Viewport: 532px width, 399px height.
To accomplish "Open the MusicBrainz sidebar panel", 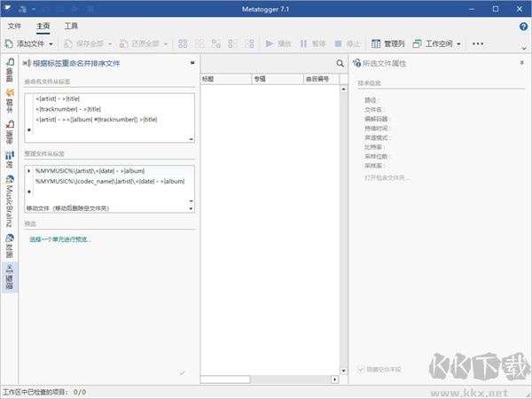I will 10,201.
